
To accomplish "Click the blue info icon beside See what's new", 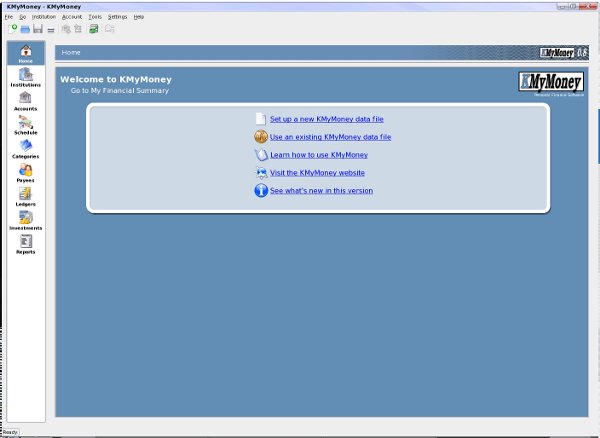I will coord(261,190).
